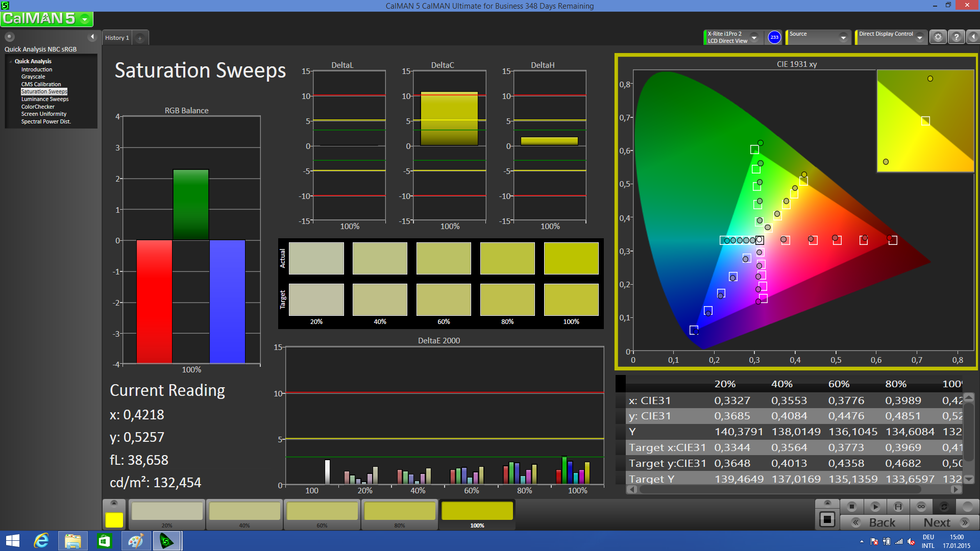Toggle the round button at sidebar top-left
The width and height of the screenshot is (980, 551).
(x=10, y=37)
